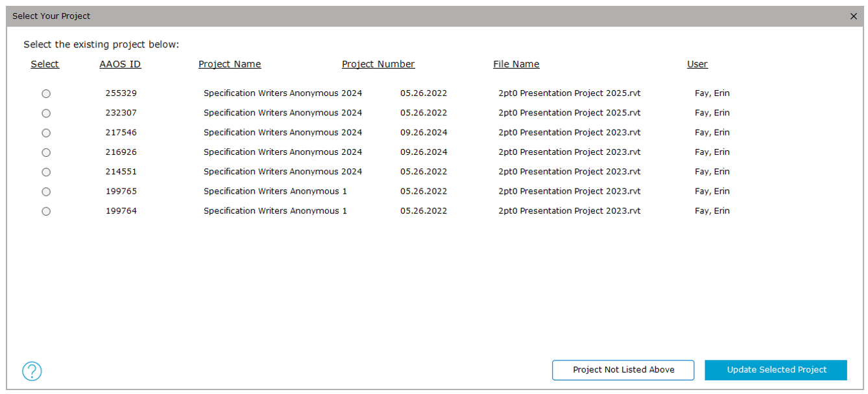868x394 pixels.
Task: Pick radio button for AAOS ID 199765
Action: click(46, 191)
